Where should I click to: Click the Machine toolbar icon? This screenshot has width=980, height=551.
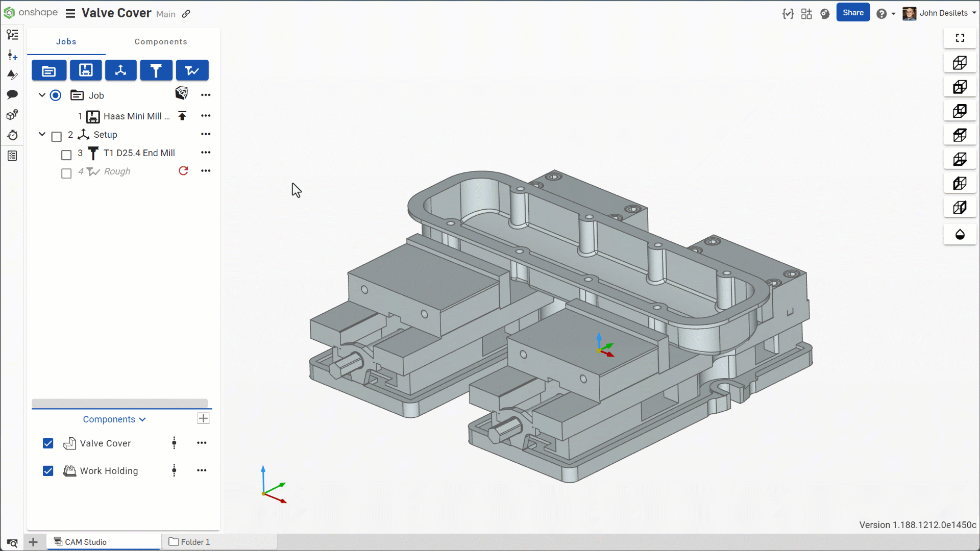click(85, 70)
